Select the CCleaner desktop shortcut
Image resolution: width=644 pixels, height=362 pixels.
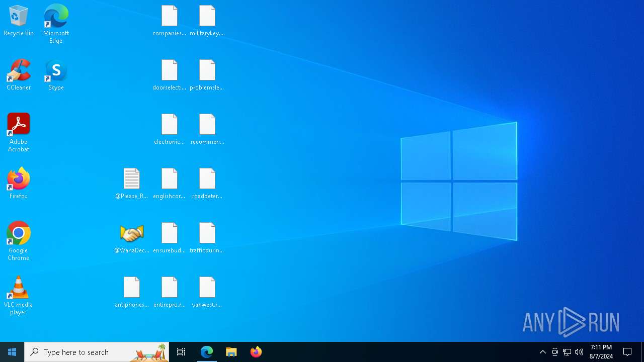tap(19, 75)
